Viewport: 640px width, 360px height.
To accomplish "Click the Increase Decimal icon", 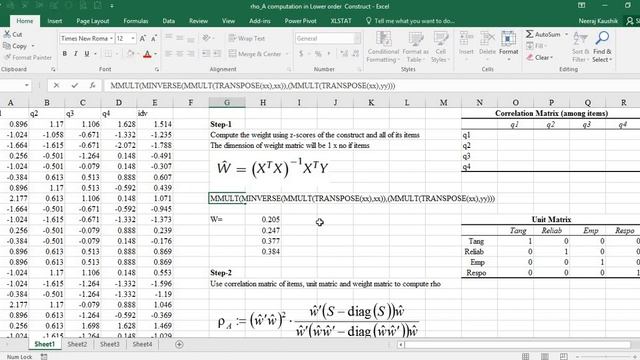I will tap(344, 53).
